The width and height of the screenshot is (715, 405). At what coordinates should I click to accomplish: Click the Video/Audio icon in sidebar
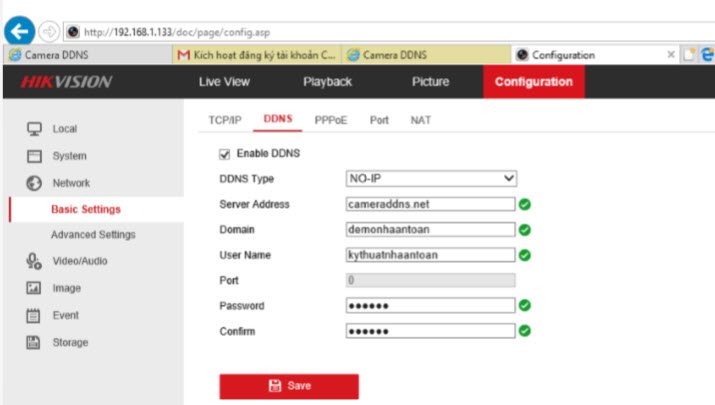click(x=33, y=262)
